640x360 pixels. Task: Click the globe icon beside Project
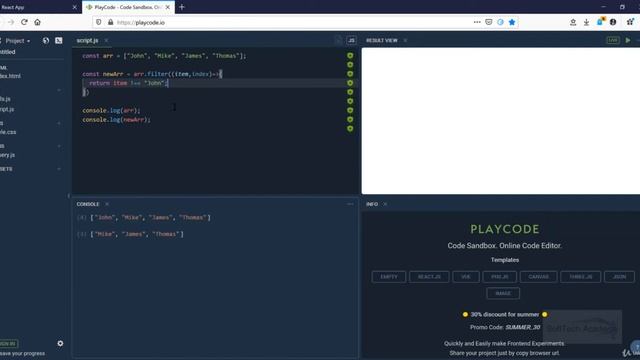click(x=46, y=41)
